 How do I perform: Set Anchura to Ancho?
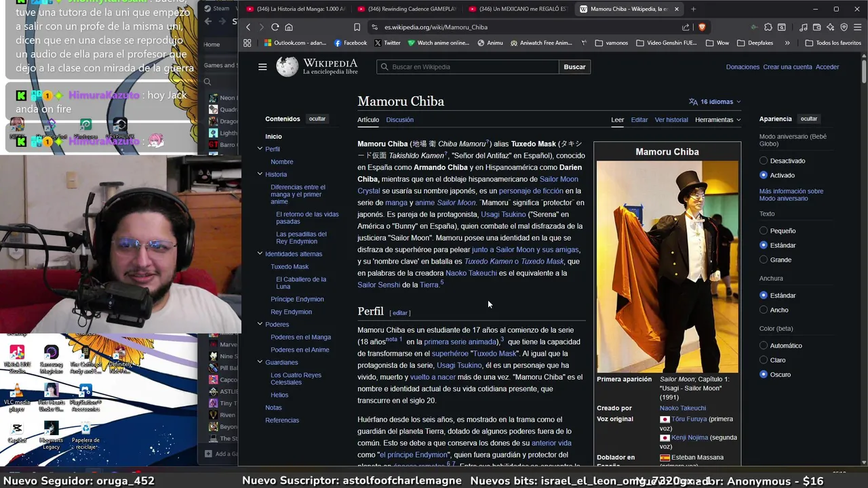coord(764,310)
